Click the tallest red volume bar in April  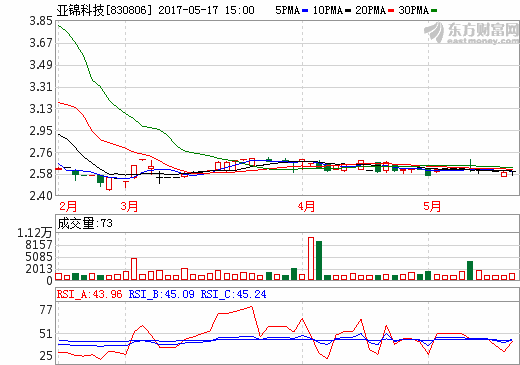pyautogui.click(x=311, y=258)
